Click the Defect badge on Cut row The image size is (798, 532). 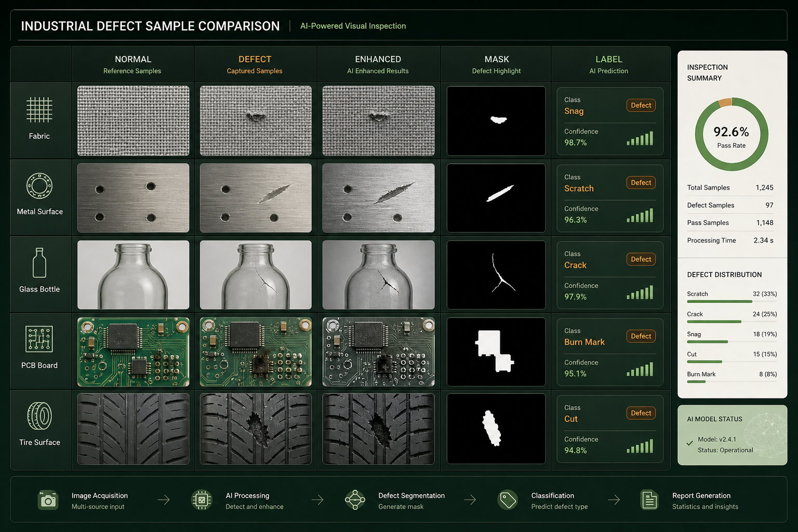click(x=641, y=413)
